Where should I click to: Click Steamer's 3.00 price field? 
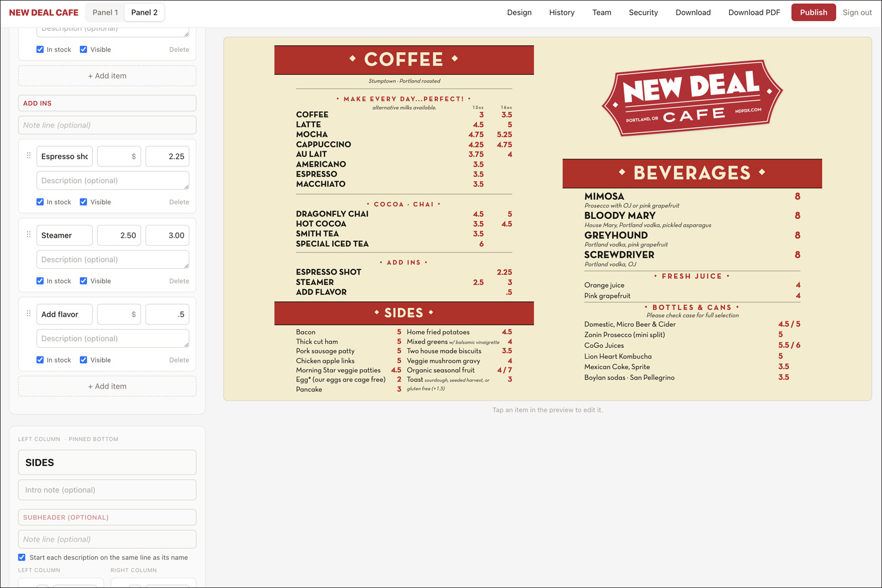(168, 235)
